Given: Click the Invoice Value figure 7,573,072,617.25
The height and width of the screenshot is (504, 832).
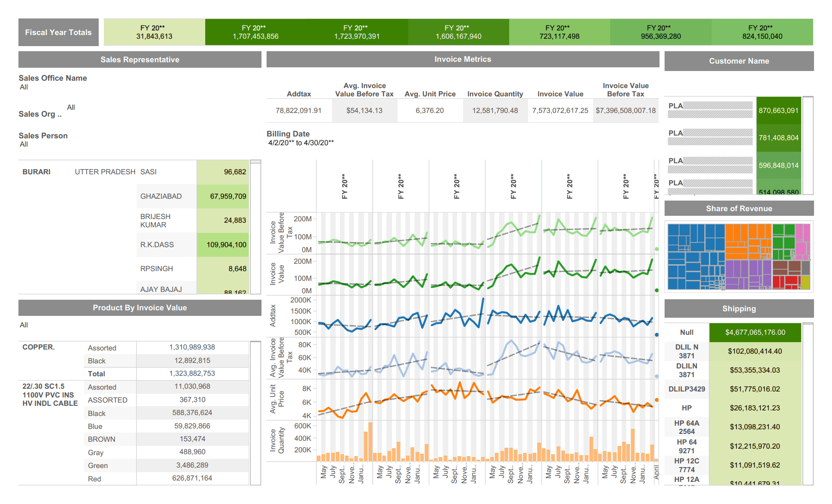Looking at the screenshot, I should pos(560,111).
